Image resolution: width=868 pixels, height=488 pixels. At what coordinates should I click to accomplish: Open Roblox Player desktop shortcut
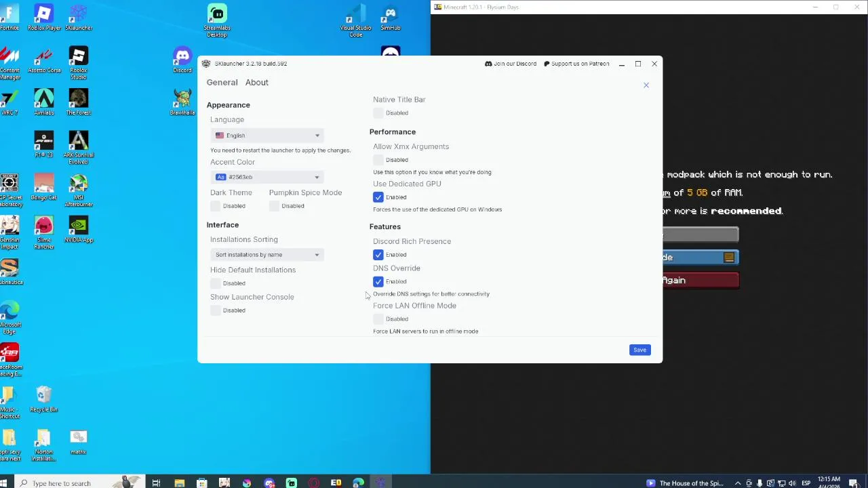click(x=44, y=18)
